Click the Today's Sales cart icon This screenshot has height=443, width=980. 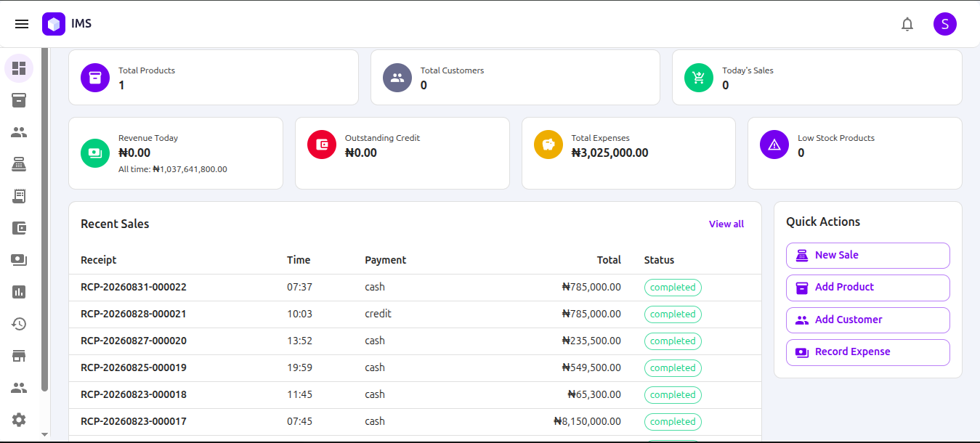(x=699, y=78)
